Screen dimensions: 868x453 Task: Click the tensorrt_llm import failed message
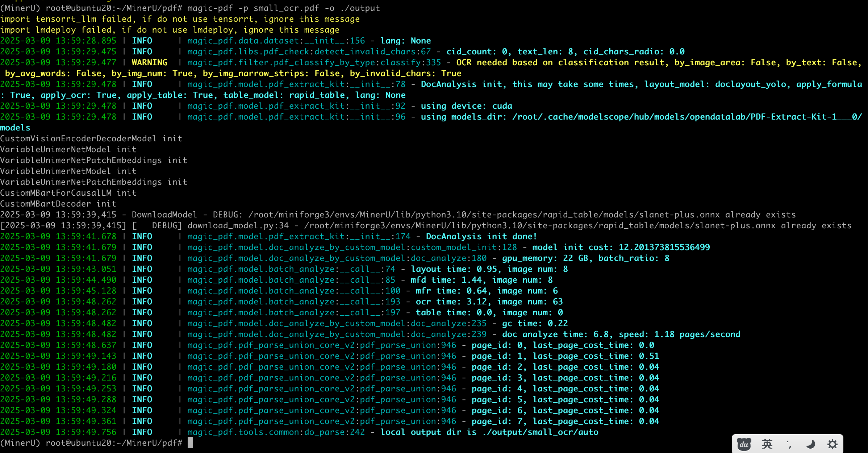coord(180,19)
